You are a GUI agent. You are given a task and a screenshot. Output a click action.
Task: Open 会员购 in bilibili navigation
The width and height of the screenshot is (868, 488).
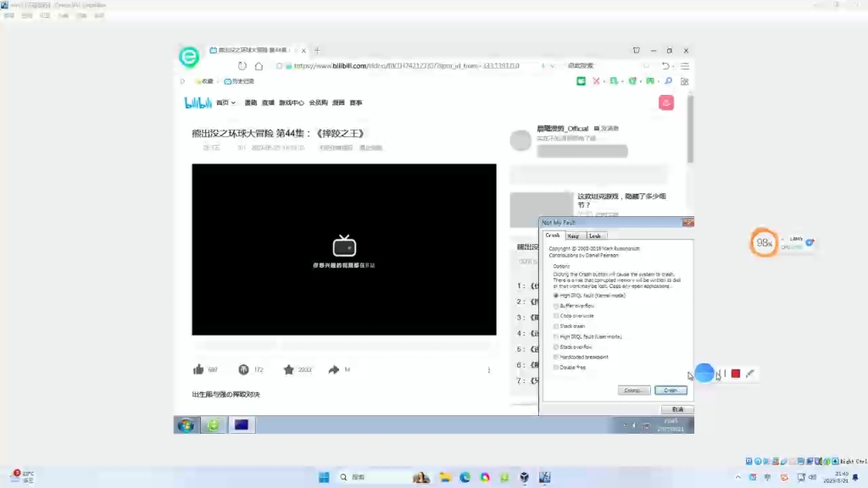tap(319, 103)
